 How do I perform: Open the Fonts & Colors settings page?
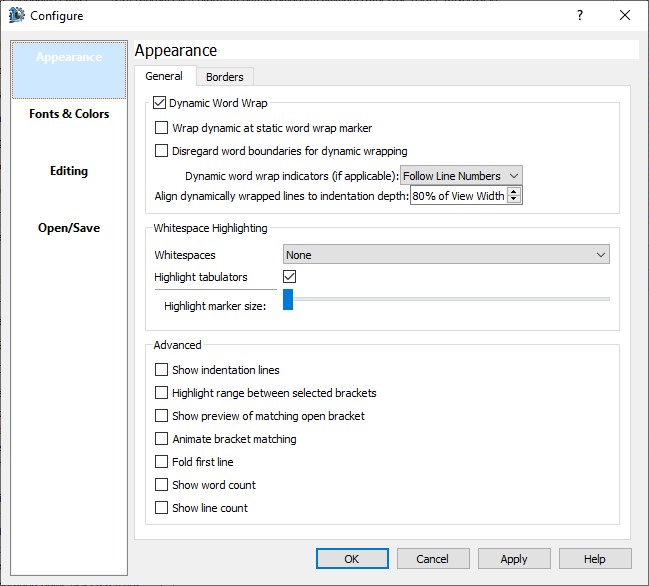click(x=69, y=114)
